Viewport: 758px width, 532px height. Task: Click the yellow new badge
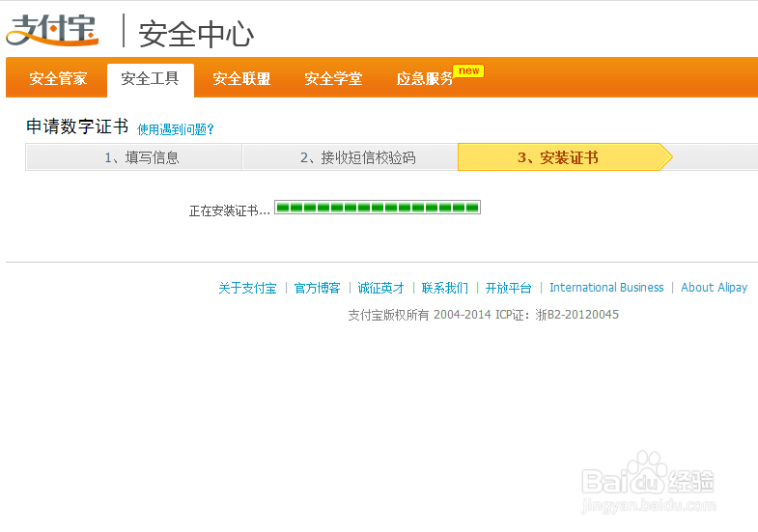click(468, 70)
